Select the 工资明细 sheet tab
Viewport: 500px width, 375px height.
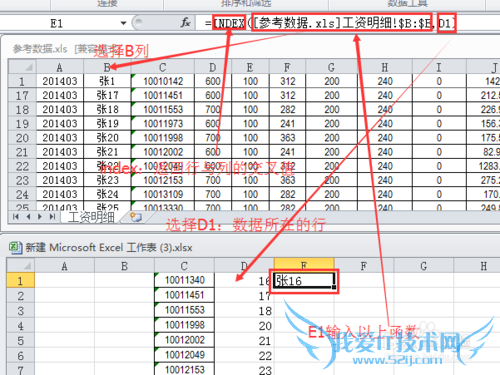[x=91, y=217]
